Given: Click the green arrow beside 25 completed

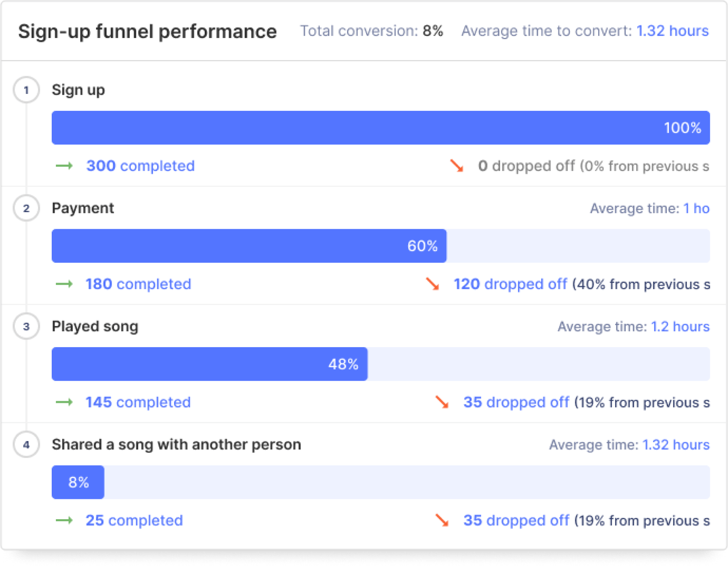Looking at the screenshot, I should (64, 520).
